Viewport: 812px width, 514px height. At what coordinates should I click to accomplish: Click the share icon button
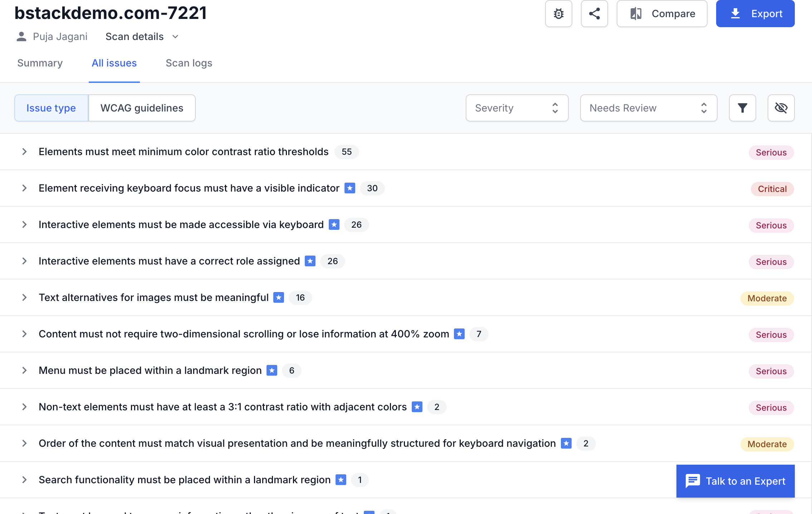[594, 14]
